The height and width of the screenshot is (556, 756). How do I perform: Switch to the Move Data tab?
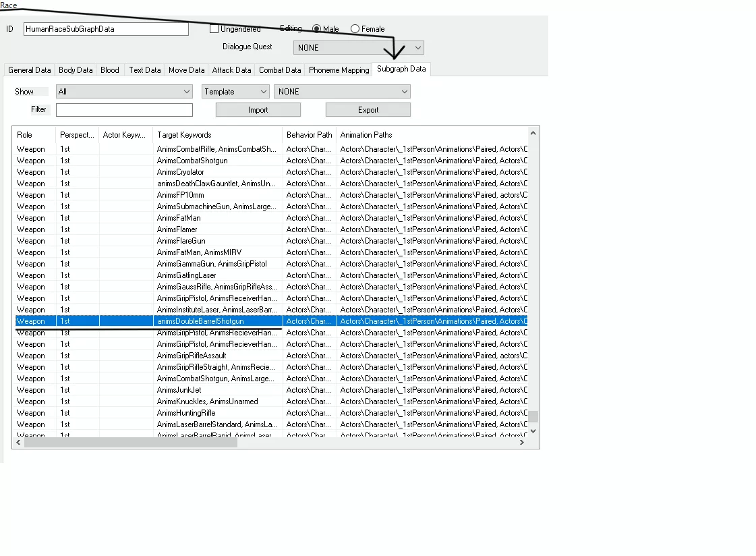tap(187, 70)
